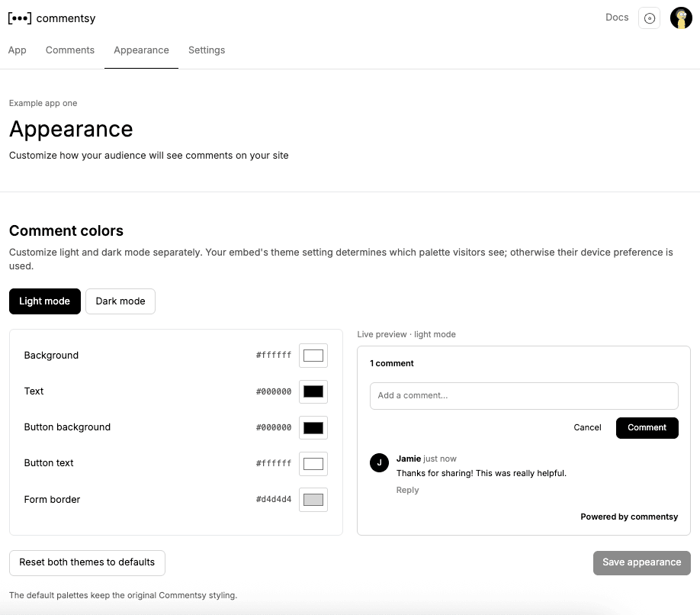
Task: Open the Button text color swatch
Action: [313, 464]
